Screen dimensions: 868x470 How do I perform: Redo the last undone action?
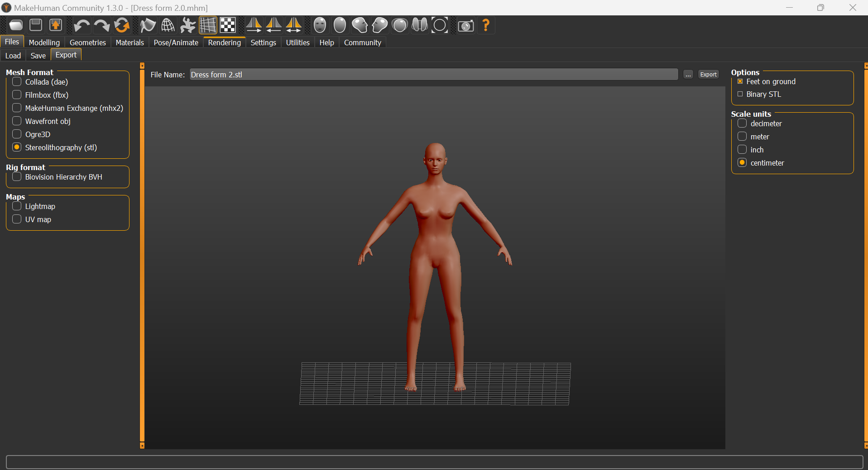(101, 25)
